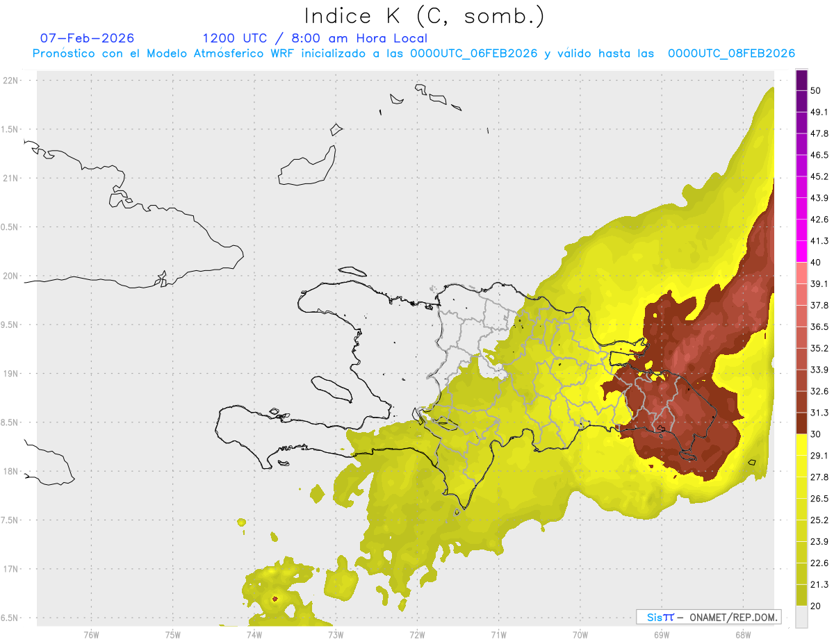This screenshot has height=644, width=834.
Task: Click the "69W" longitude label
Action: tap(661, 634)
